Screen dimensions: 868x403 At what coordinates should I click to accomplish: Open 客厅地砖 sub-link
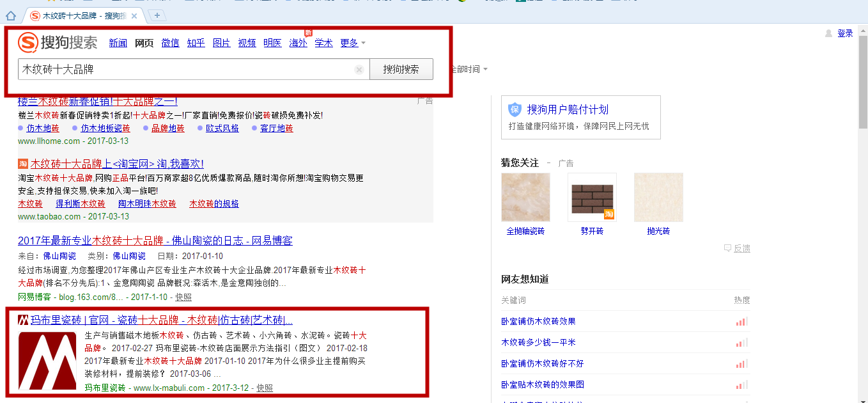[x=277, y=128]
